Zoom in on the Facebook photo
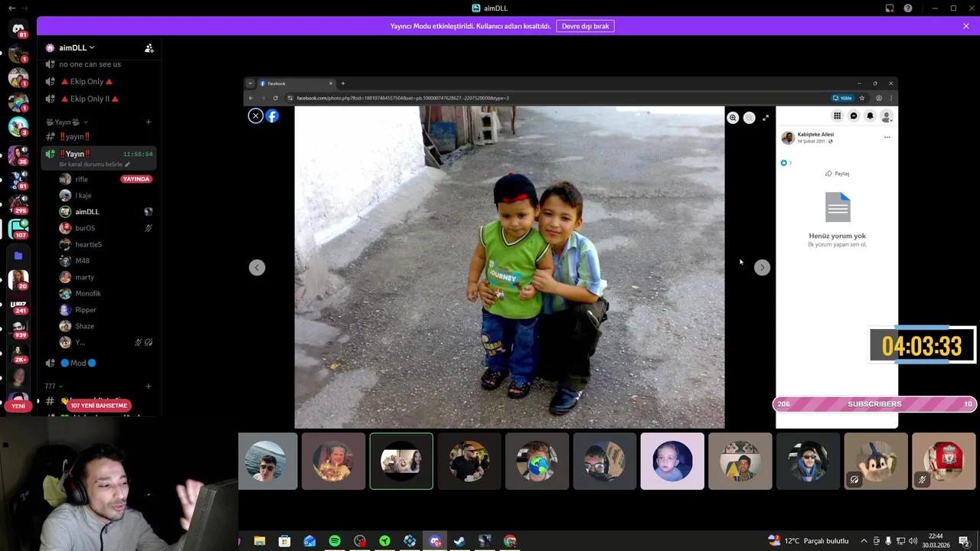Viewport: 980px width, 551px height. 733,118
